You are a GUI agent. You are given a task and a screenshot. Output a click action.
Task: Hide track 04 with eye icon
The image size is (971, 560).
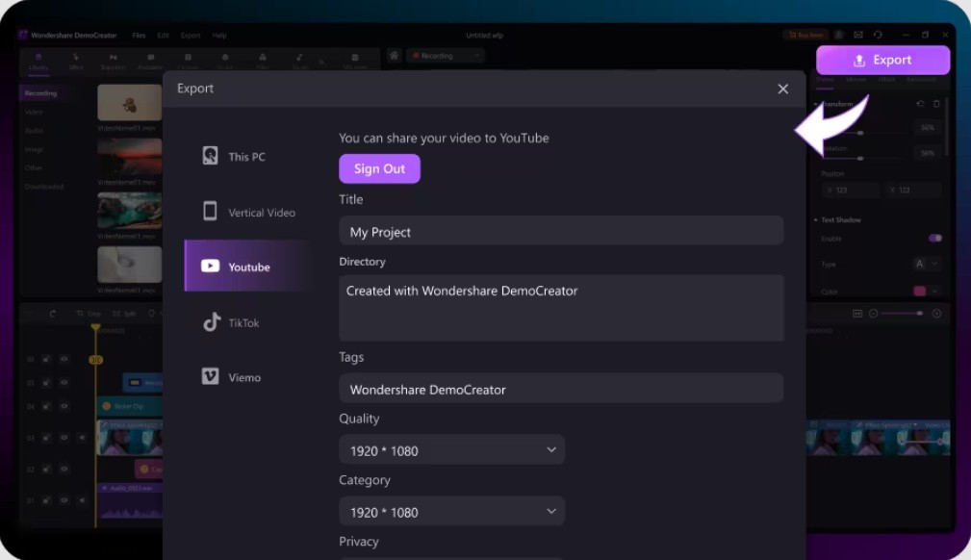(64, 406)
